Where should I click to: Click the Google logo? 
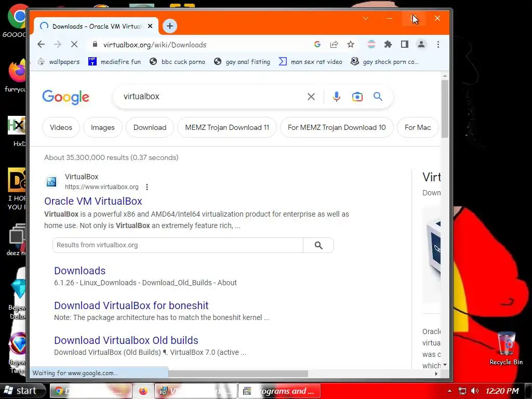coord(66,97)
